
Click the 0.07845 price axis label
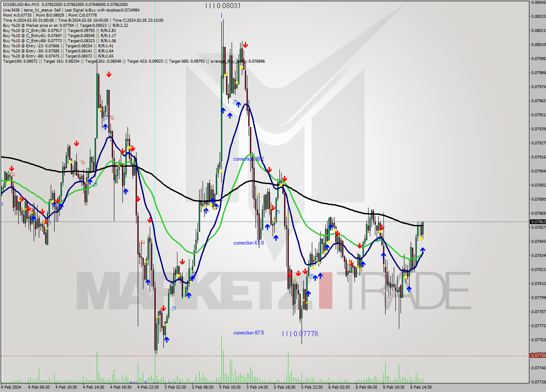(538, 241)
